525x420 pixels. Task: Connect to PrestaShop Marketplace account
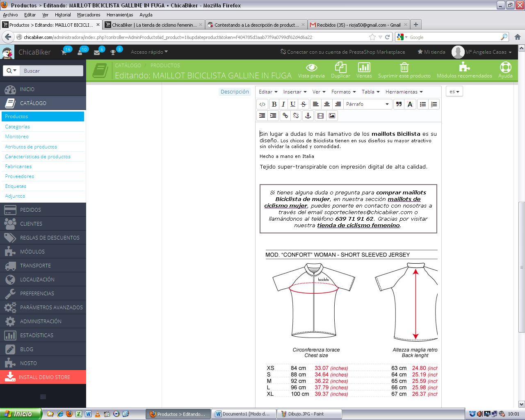click(x=342, y=52)
